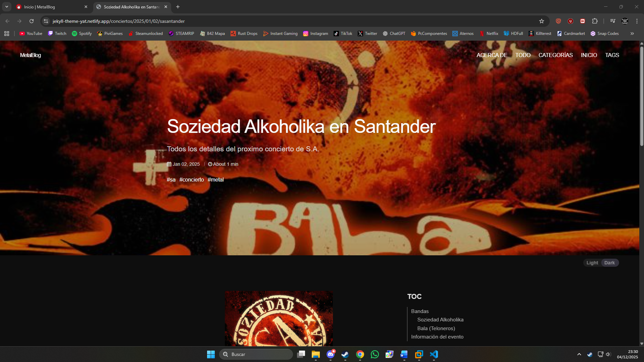Click the #concierto tag link
The image size is (644, 362).
point(191,180)
